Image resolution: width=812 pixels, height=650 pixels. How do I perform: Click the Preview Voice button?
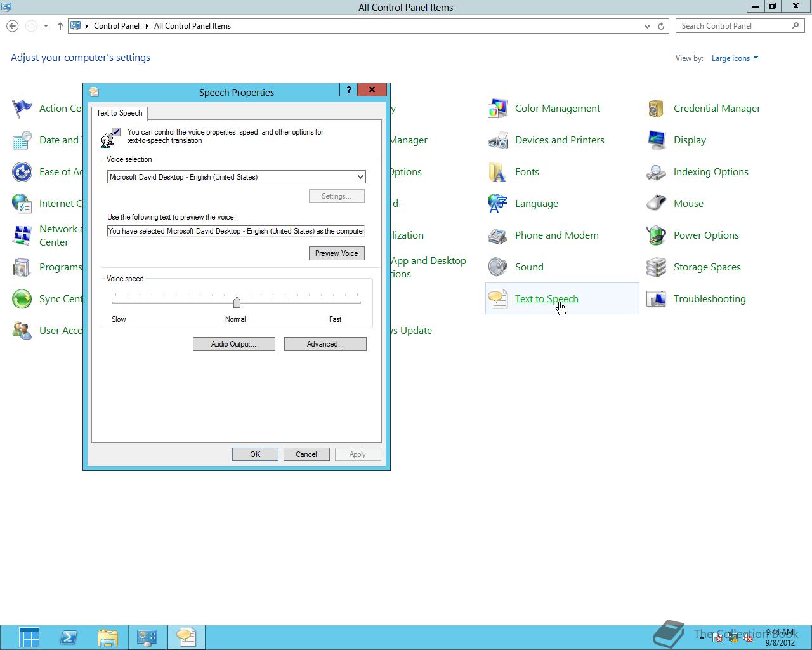coord(336,253)
